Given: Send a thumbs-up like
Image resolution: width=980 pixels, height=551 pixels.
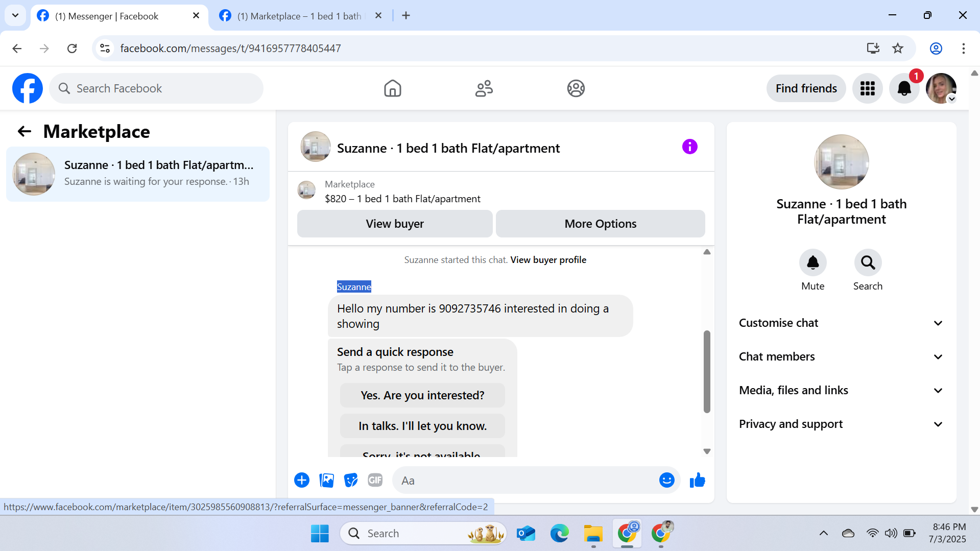Looking at the screenshot, I should [697, 480].
